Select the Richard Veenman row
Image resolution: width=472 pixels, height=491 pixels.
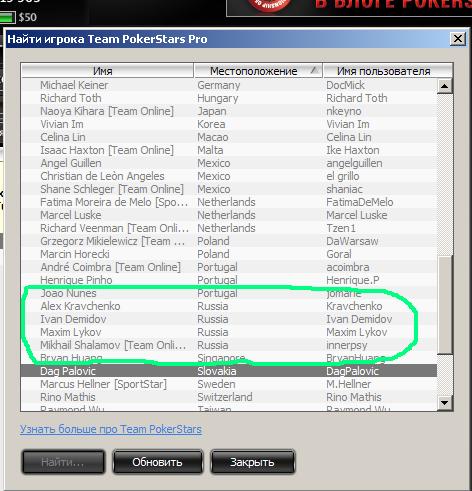229,228
